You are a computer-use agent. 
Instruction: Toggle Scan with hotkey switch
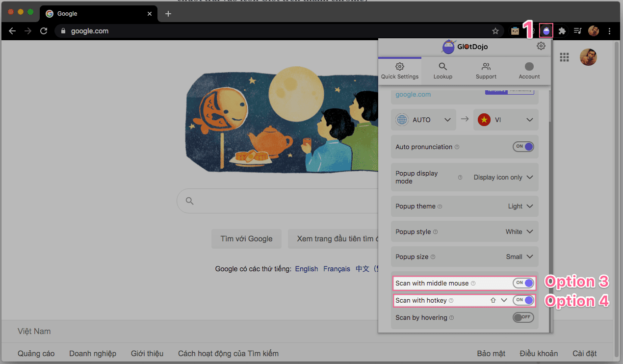point(523,300)
